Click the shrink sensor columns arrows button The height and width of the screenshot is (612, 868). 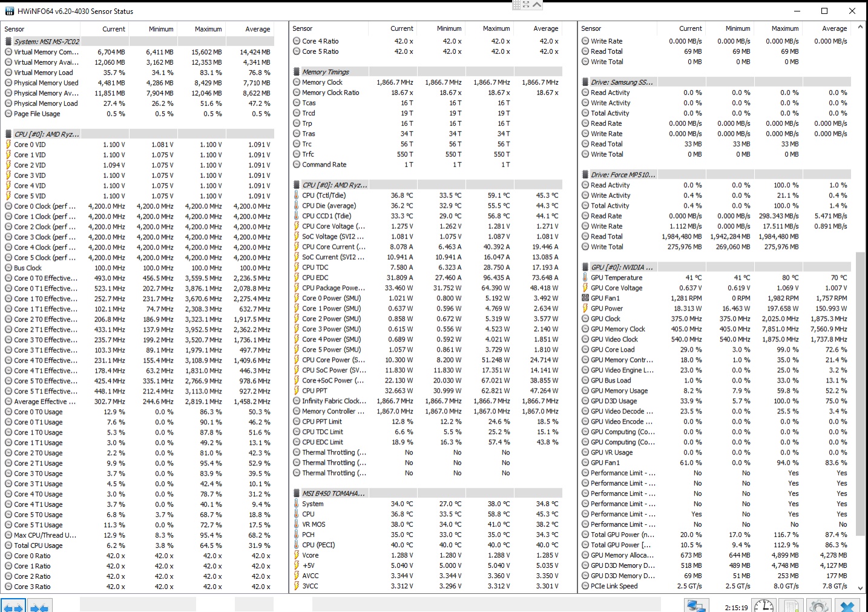39,605
